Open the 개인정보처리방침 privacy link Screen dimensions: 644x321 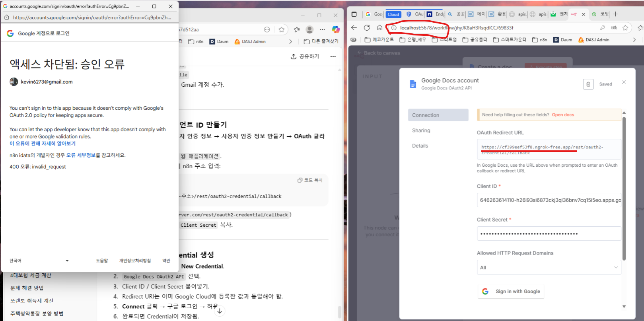tap(135, 261)
